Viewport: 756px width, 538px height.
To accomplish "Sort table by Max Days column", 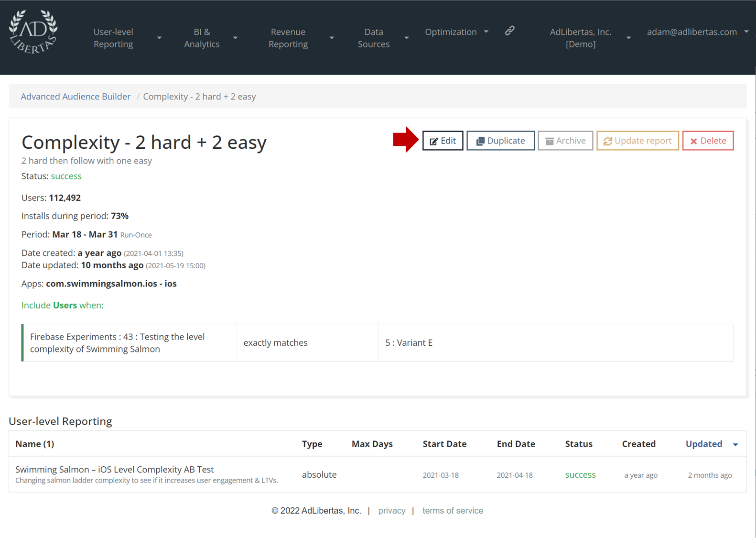I will pyautogui.click(x=372, y=444).
